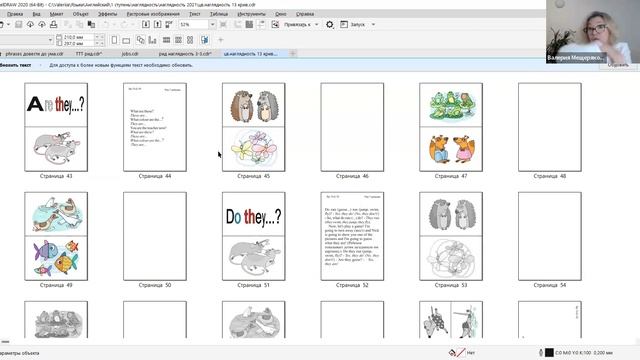Click the fill bucket icon in status bar
Viewport: 640px width, 360px height.
[x=452, y=353]
